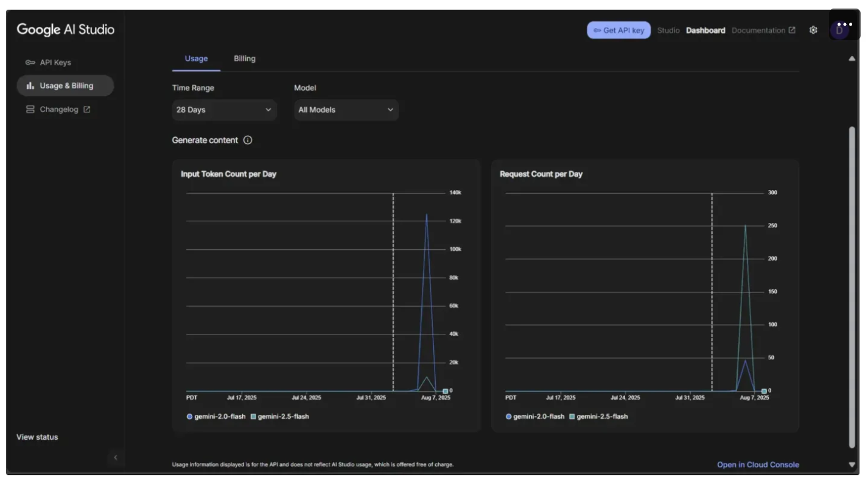Viewport: 868px width, 480px height.
Task: Click the external link icon beside Documentation
Action: 792,30
